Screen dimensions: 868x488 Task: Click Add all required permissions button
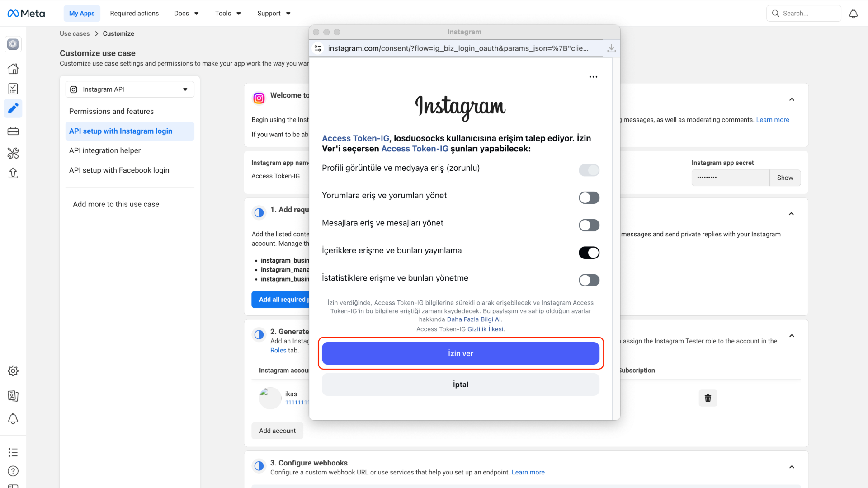coord(280,300)
